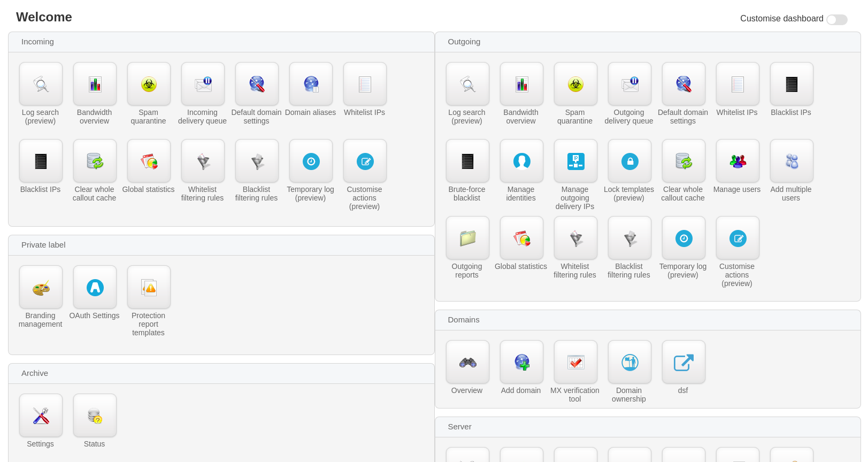868x462 pixels.
Task: Open Lock templates (preview)
Action: 629,161
